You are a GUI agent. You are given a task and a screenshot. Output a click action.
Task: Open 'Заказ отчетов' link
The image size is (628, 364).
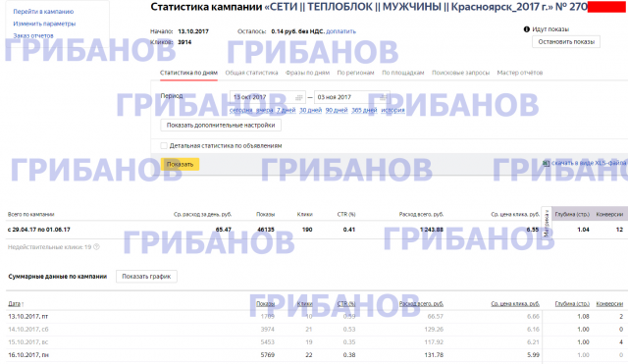click(33, 35)
